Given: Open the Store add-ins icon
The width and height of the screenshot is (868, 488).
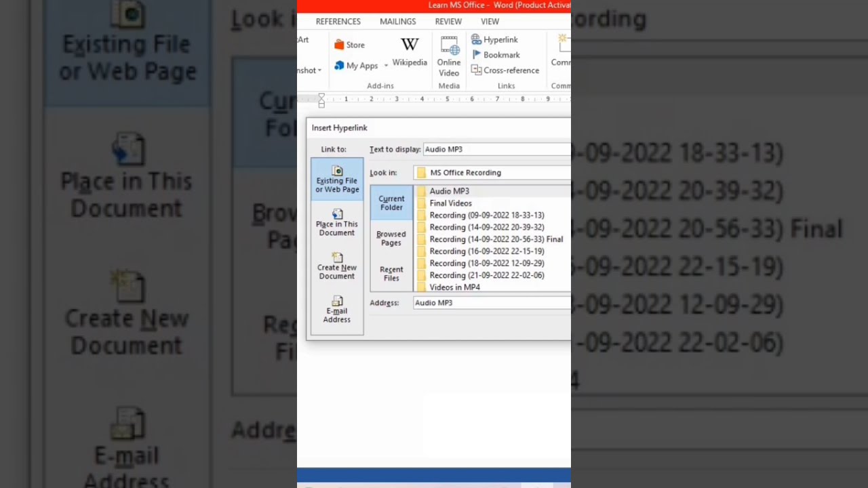Looking at the screenshot, I should 350,45.
